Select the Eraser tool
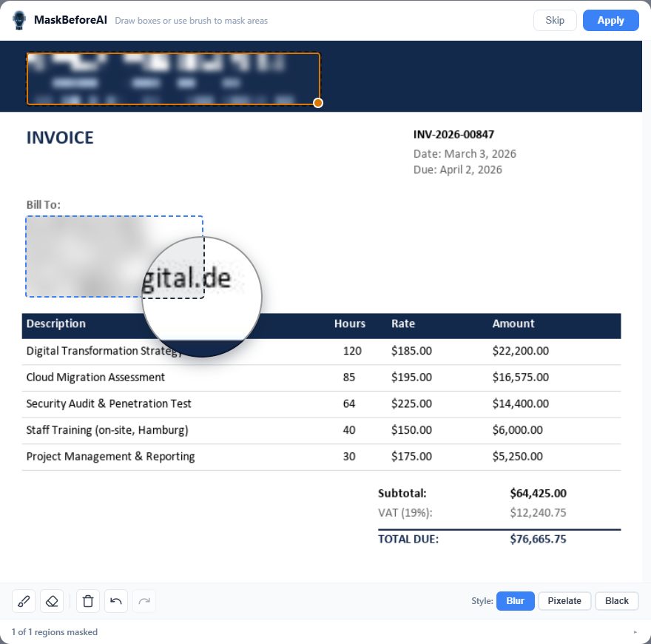Viewport: 651px width, 644px height. click(x=52, y=600)
